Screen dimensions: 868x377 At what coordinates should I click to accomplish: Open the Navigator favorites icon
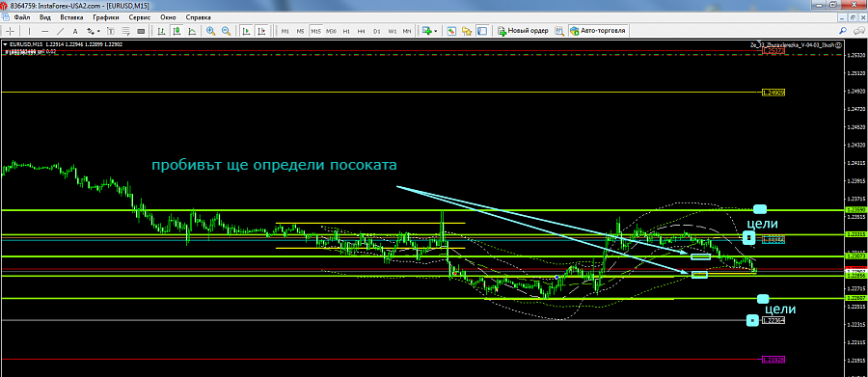point(467,31)
